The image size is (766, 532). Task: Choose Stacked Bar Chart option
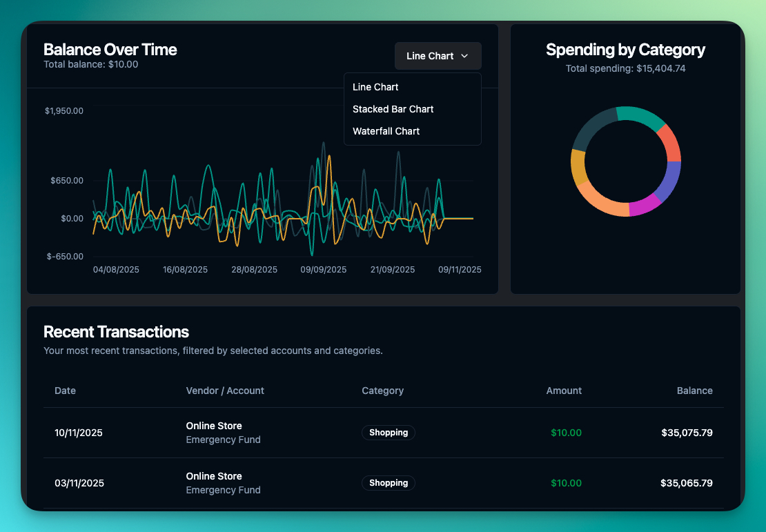[393, 109]
